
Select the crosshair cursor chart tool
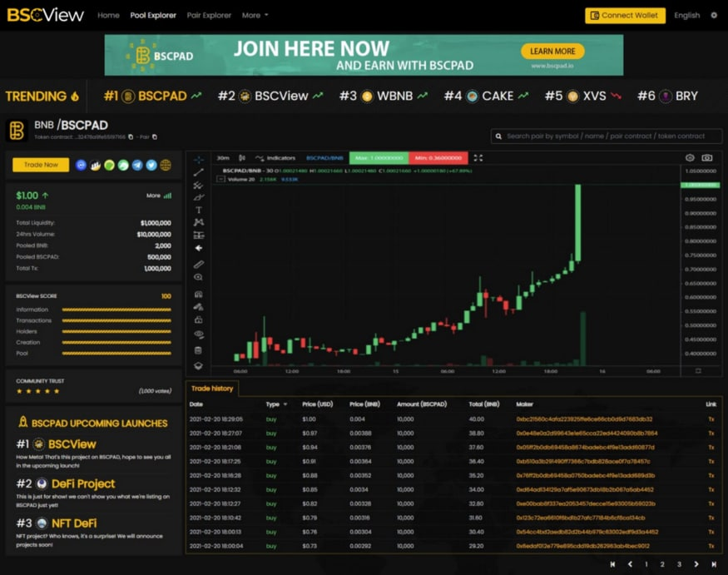click(199, 160)
